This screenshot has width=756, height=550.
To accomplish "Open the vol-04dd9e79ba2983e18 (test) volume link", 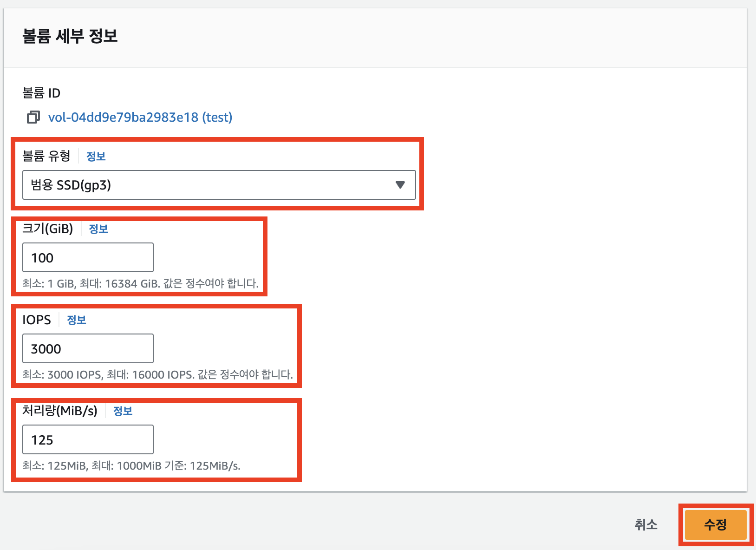I will coord(140,118).
